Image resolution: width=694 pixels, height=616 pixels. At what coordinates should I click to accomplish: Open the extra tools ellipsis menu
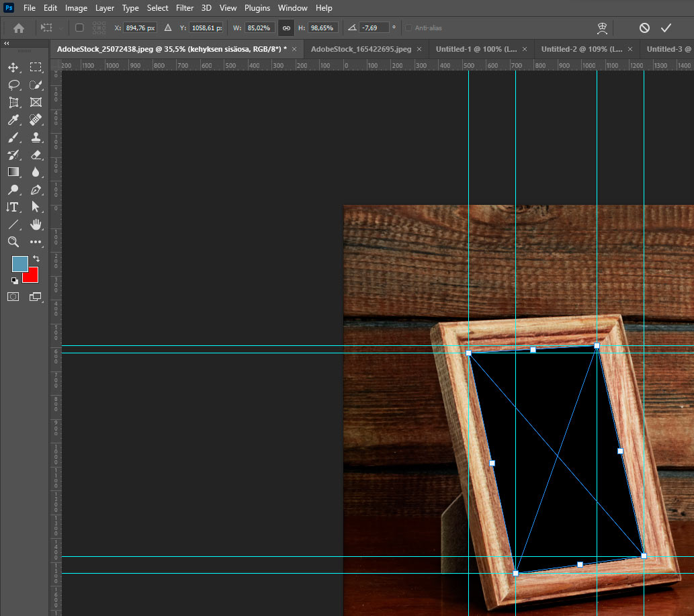tap(36, 242)
